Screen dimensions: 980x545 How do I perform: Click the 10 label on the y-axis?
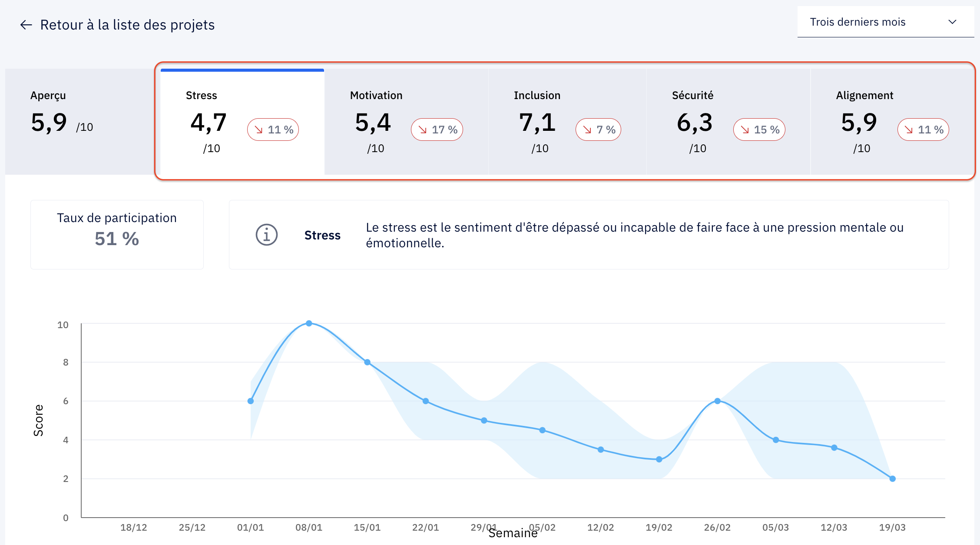coord(63,325)
